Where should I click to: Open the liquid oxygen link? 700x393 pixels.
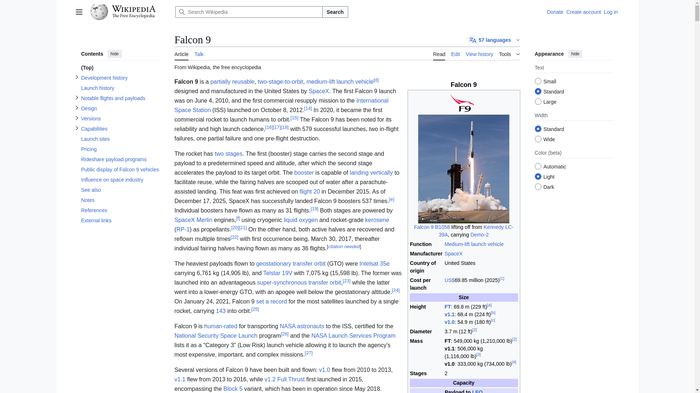tap(300, 220)
